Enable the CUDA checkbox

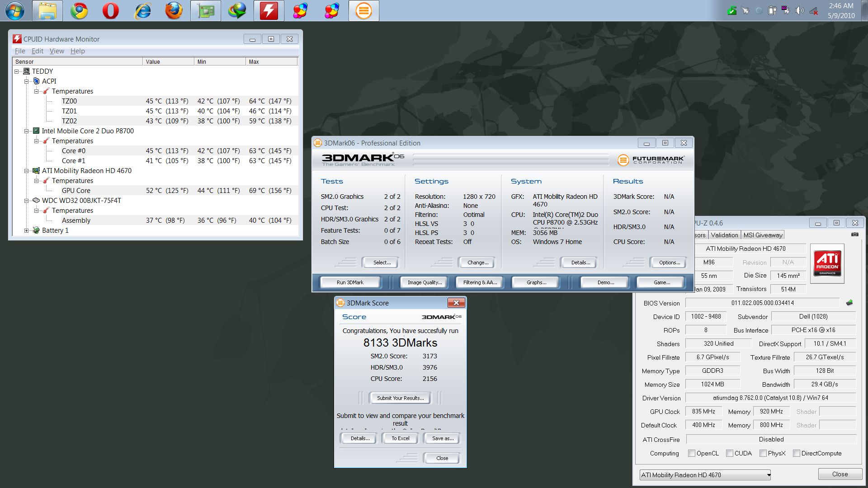click(730, 453)
